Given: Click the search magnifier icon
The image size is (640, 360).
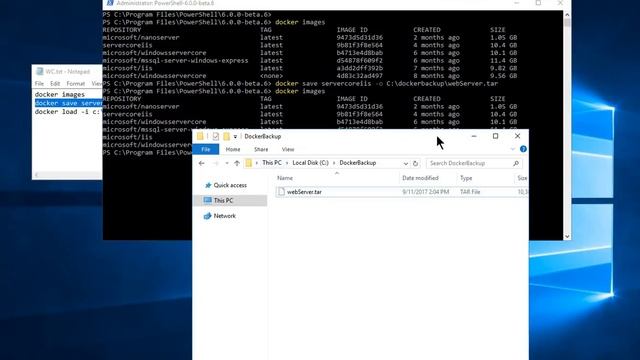Looking at the screenshot, I should pyautogui.click(x=516, y=163).
